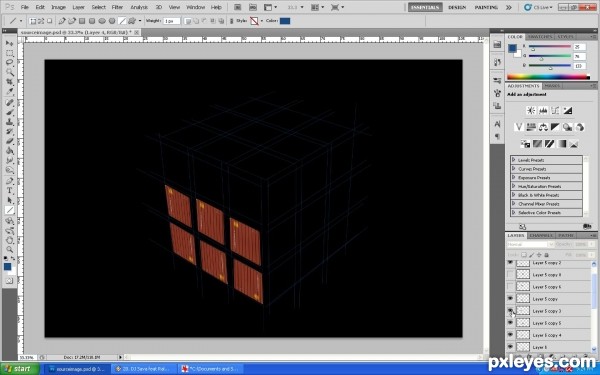The height and width of the screenshot is (375, 600).
Task: Open the Character panel icon in dock
Action: 497,124
